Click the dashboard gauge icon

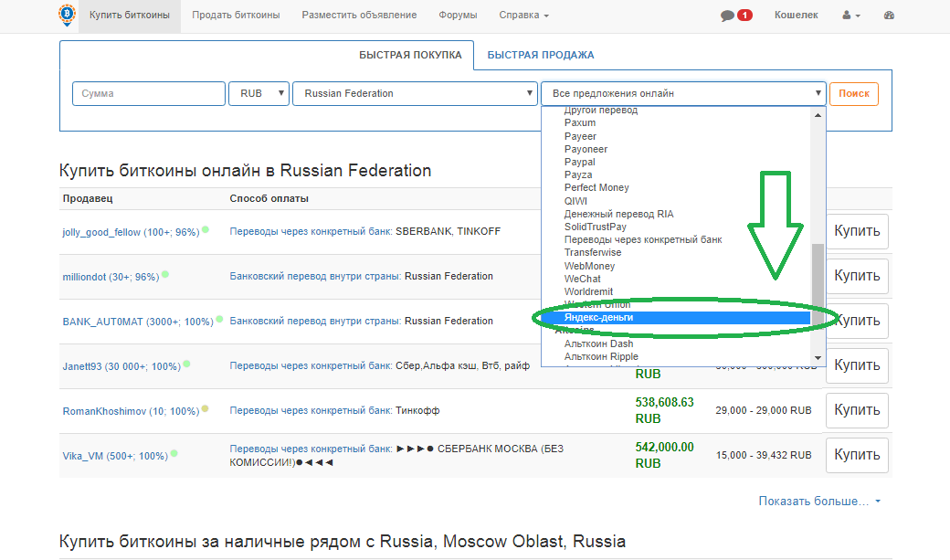(891, 16)
